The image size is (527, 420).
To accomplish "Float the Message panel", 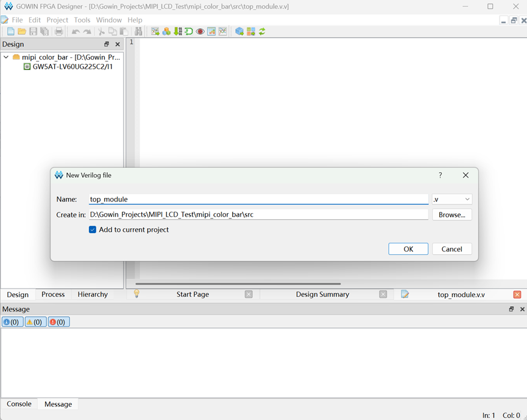I will [511, 309].
